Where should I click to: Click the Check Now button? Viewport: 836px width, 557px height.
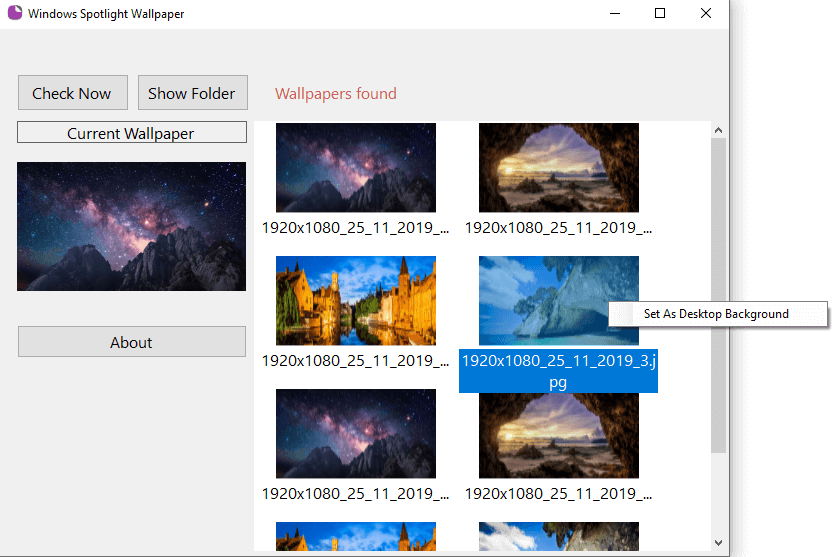coord(73,93)
